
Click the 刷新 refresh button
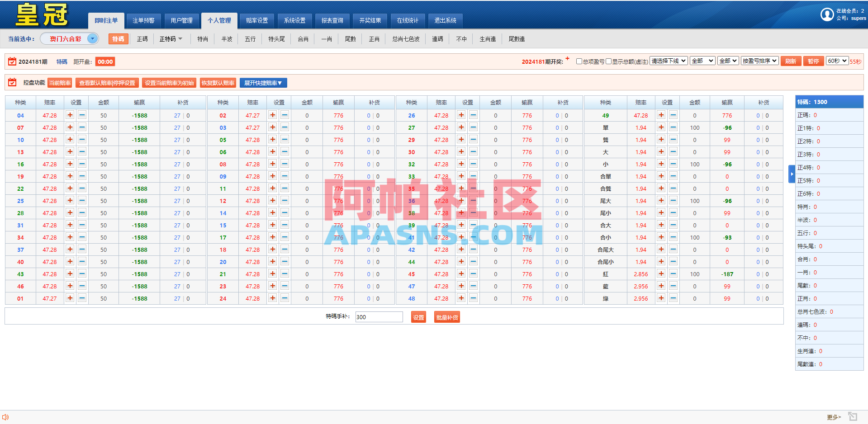pyautogui.click(x=791, y=60)
